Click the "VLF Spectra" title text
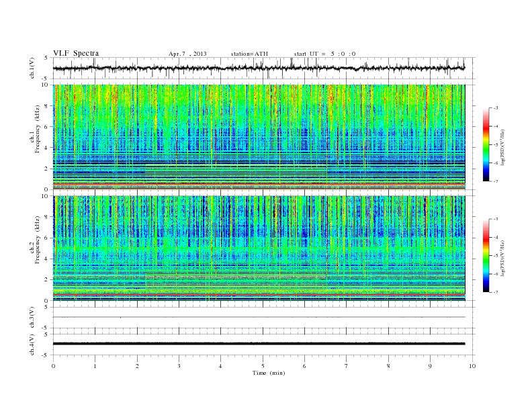The width and height of the screenshot is (532, 411). point(76,53)
